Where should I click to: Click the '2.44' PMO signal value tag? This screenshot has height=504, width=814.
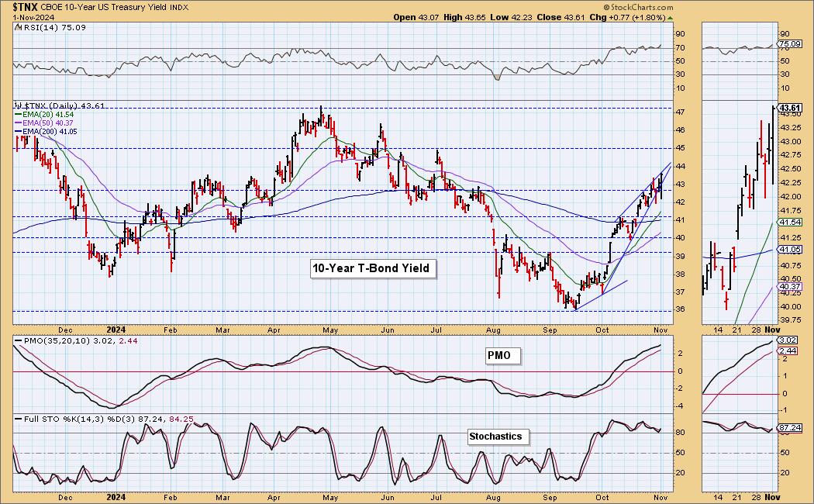(788, 351)
